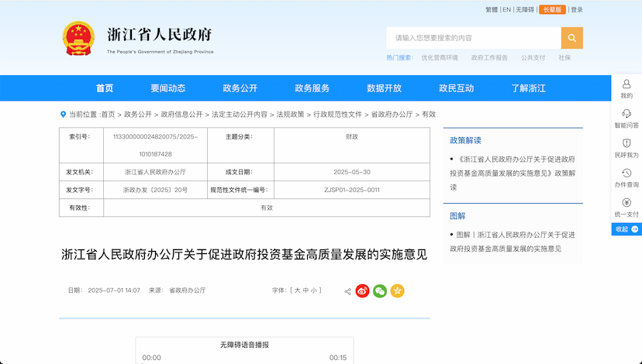
Task: Open 智能问答 headset icon in sidebar
Action: coord(626,114)
